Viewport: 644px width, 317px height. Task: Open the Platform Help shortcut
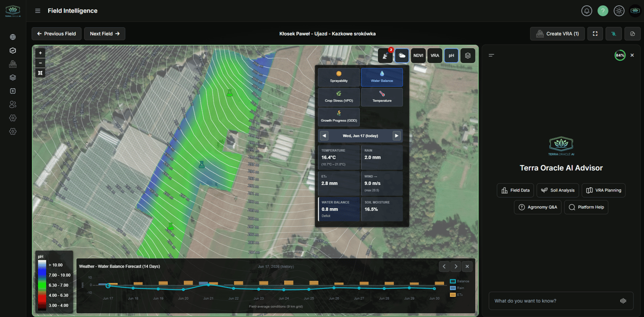[586, 207]
